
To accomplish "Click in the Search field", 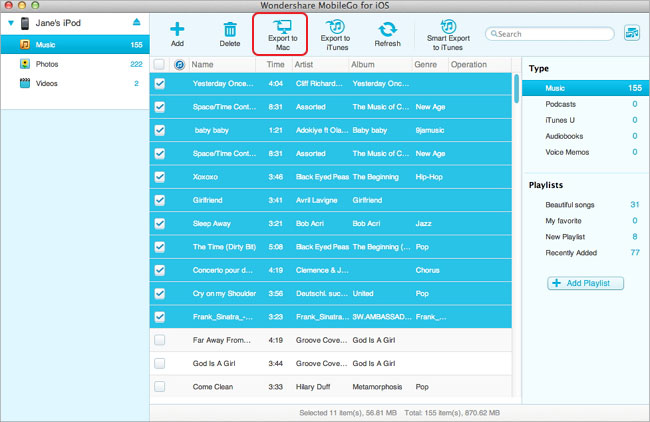I will point(550,34).
